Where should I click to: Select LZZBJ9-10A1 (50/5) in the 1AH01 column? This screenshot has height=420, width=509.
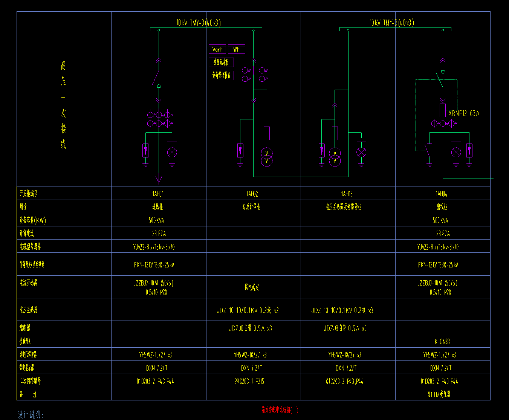click(153, 283)
